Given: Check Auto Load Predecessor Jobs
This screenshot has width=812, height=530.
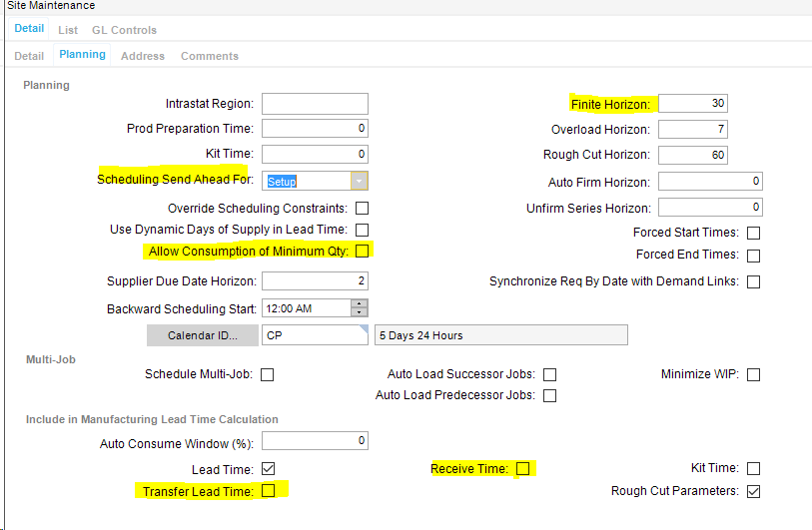Looking at the screenshot, I should [x=550, y=396].
